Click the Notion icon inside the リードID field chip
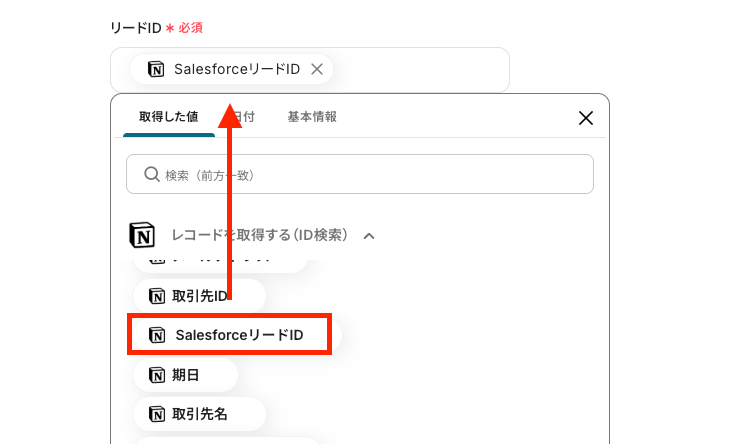 tap(156, 69)
